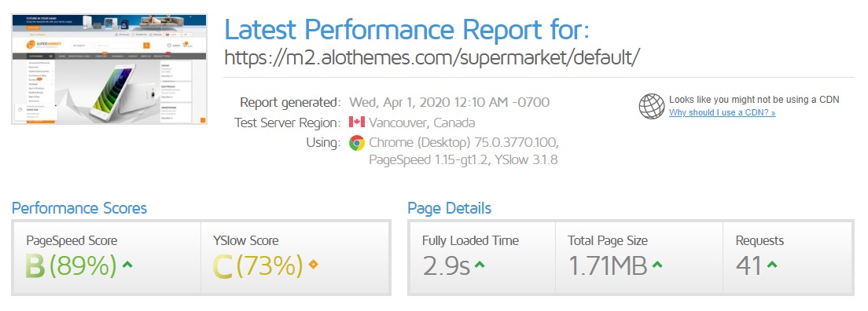Viewport: 868px width, 311px height.
Task: Select the Fully Loaded Time box
Action: 482,258
